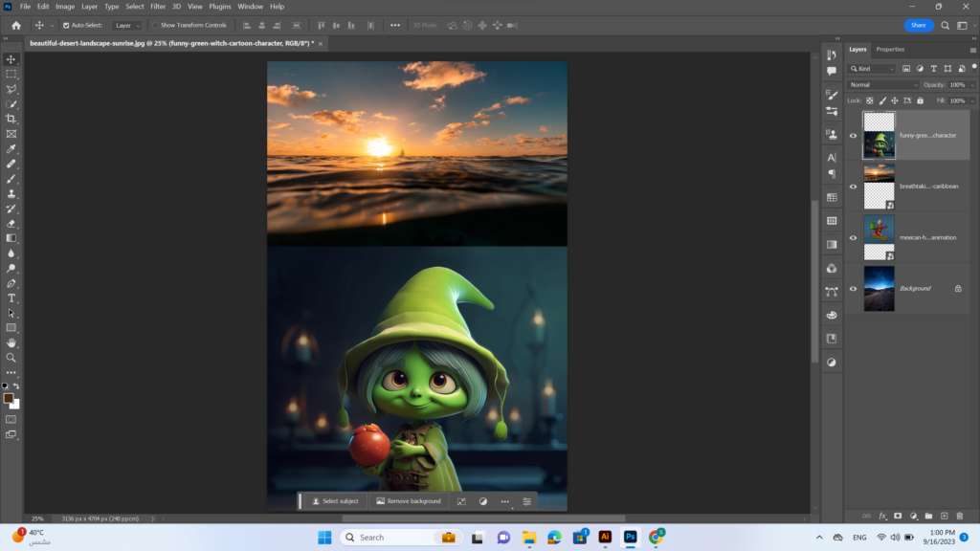Select the Gradient tool
The image size is (980, 551).
tap(11, 238)
